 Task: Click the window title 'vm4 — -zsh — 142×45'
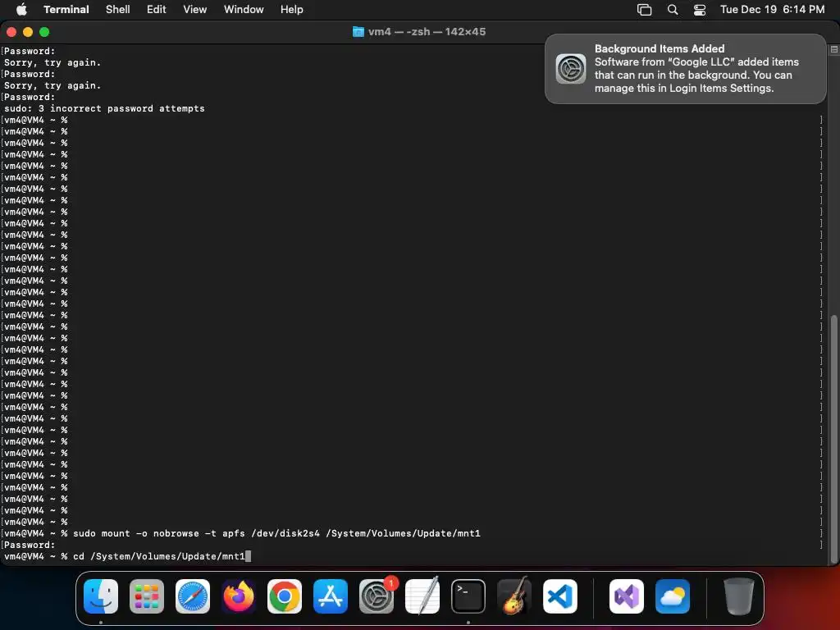[427, 32]
